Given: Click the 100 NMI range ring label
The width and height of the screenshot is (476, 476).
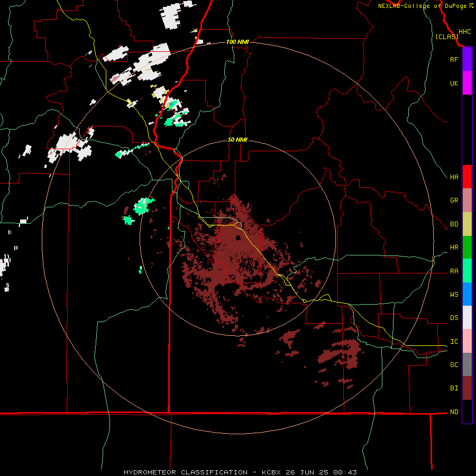Looking at the screenshot, I should (237, 42).
